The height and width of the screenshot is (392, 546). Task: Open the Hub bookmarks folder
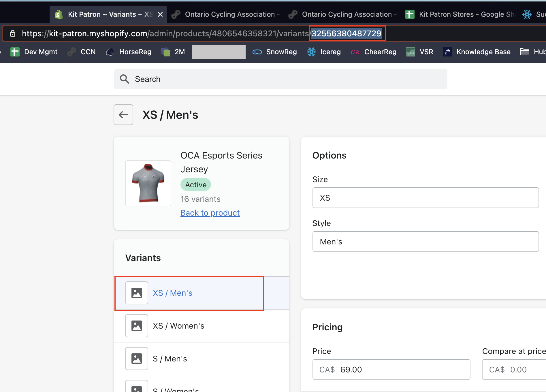click(533, 52)
